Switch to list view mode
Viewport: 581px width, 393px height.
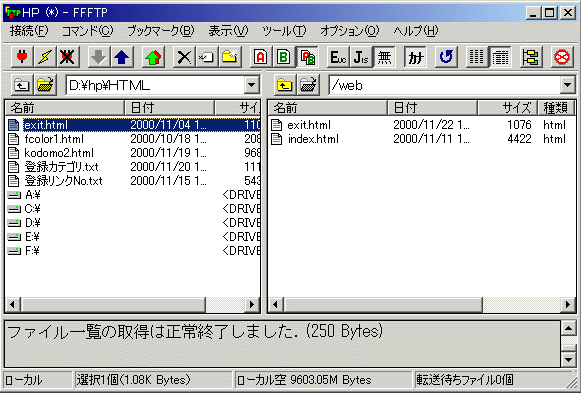477,57
